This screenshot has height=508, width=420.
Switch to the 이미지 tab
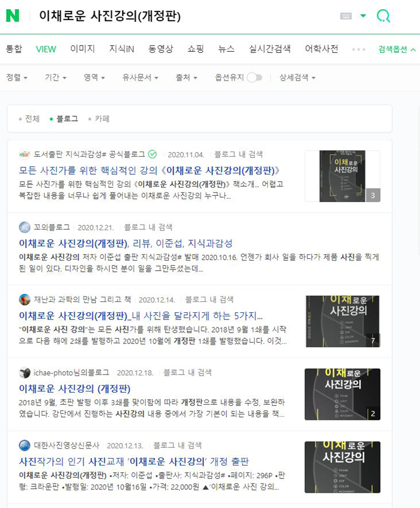tap(83, 49)
